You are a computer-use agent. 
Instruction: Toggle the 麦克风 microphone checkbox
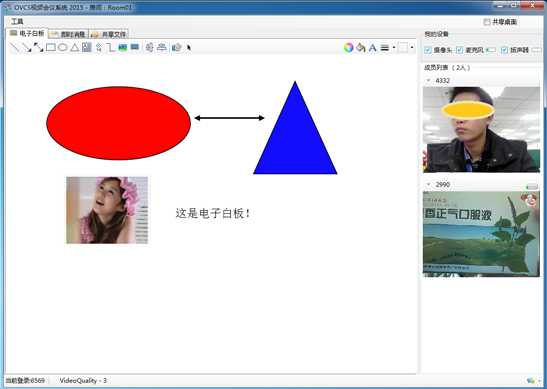460,50
